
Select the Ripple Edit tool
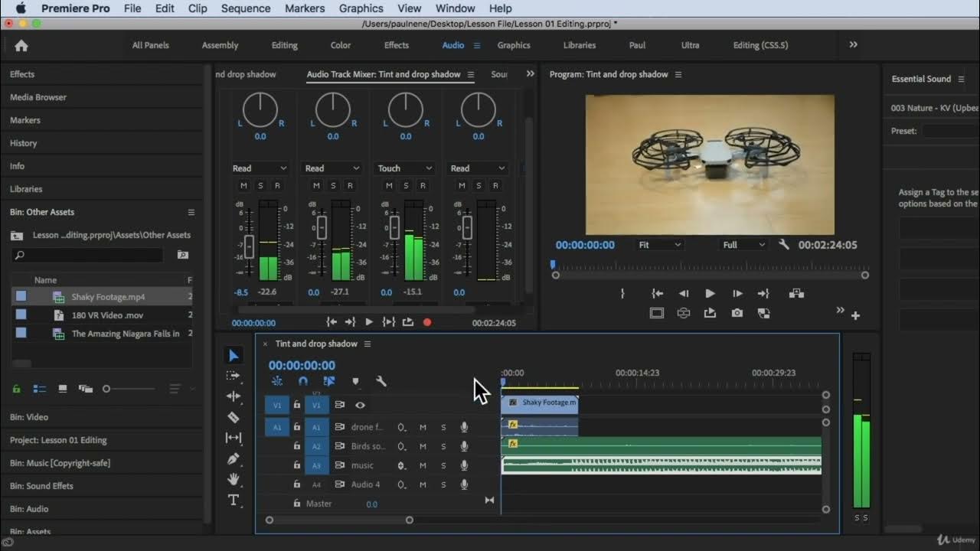[234, 396]
